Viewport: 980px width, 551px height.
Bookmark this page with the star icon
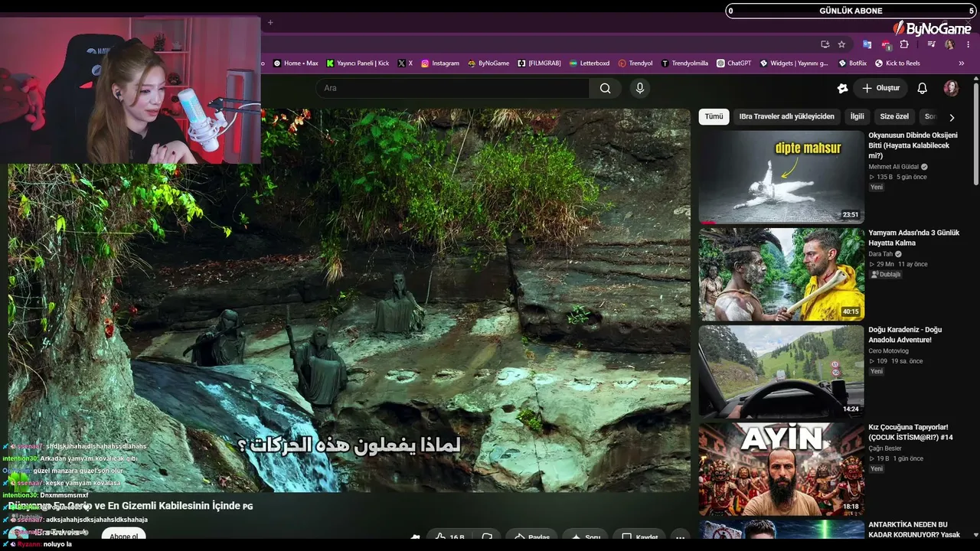(841, 44)
